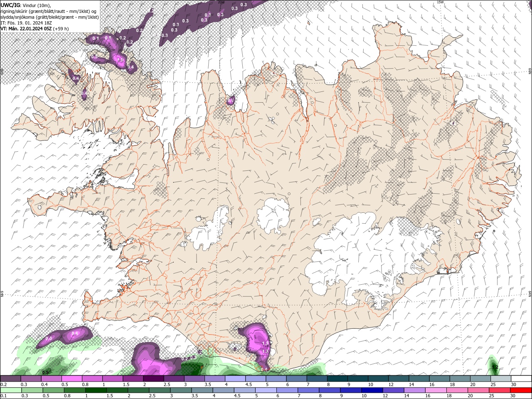The width and height of the screenshot is (532, 399).
Task: Pick snow legend swatch between 25 and 30
Action: [500, 378]
